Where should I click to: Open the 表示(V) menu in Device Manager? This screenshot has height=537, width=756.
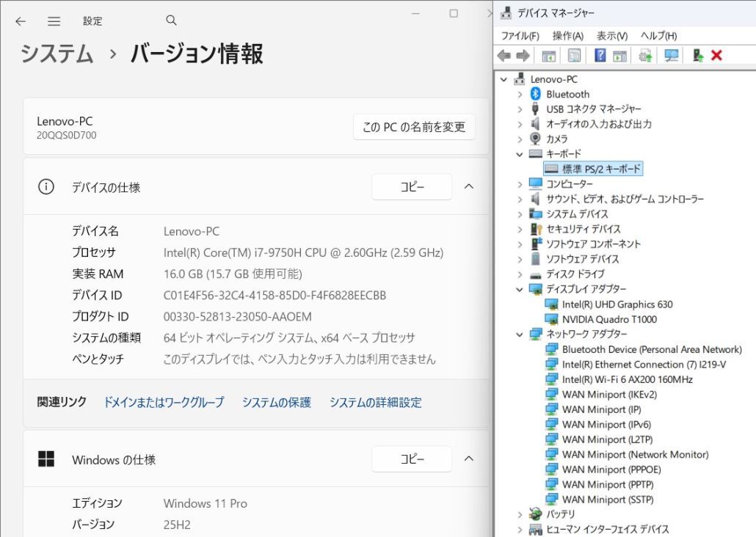614,35
